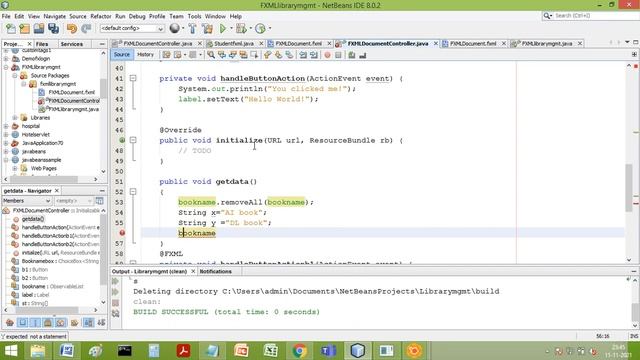Select bookname : ObservableList in Navigator

pos(52,287)
